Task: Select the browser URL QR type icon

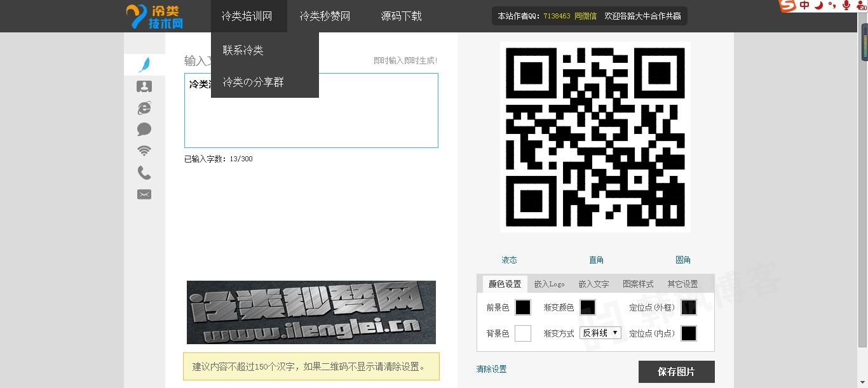Action: [x=144, y=108]
